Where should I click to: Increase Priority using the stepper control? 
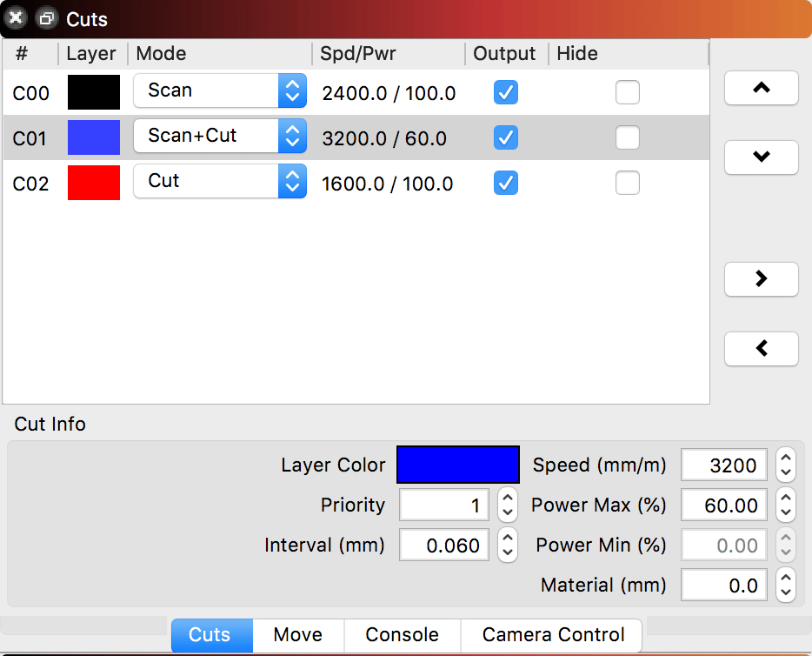point(508,499)
